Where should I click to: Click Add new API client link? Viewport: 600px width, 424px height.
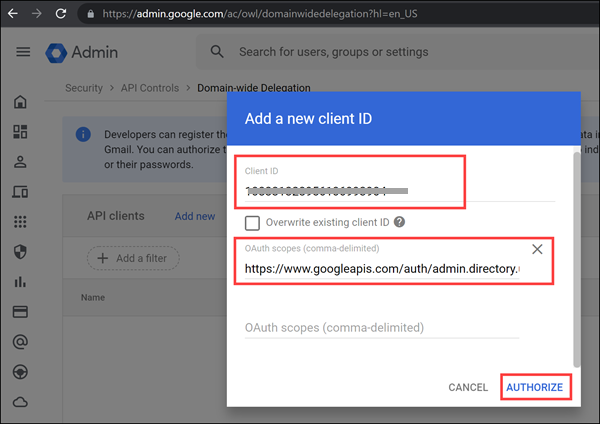pos(195,216)
